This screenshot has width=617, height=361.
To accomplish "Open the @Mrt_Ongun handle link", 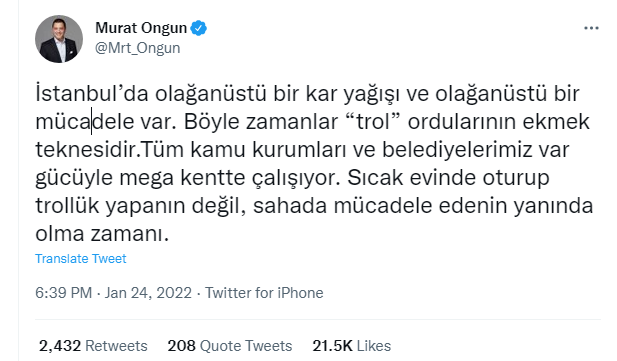I will tap(138, 48).
